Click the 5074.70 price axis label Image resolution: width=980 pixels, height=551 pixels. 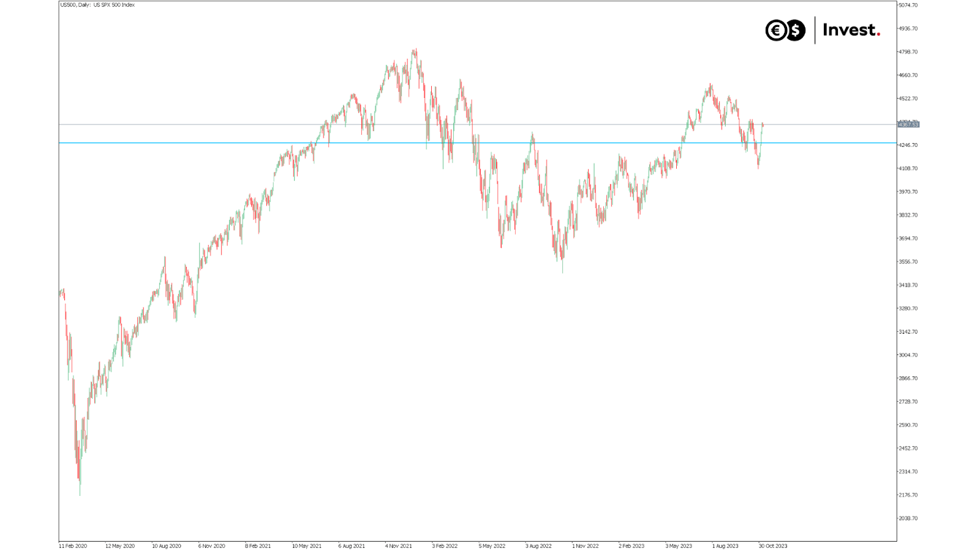point(908,5)
